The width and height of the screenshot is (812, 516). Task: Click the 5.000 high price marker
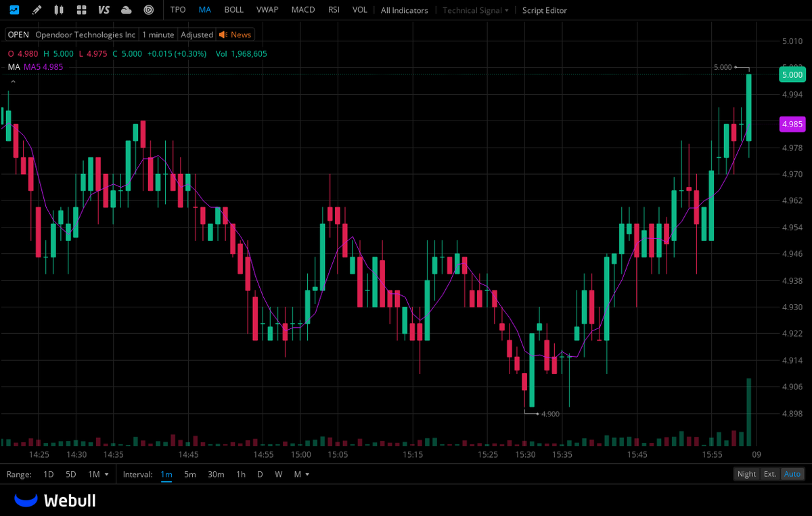(723, 67)
